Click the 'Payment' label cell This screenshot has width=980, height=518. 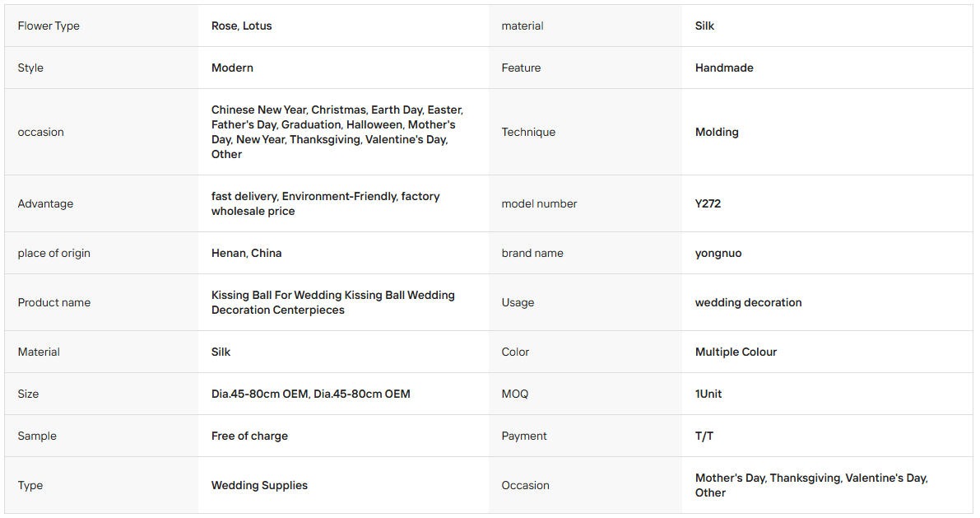[586, 436]
